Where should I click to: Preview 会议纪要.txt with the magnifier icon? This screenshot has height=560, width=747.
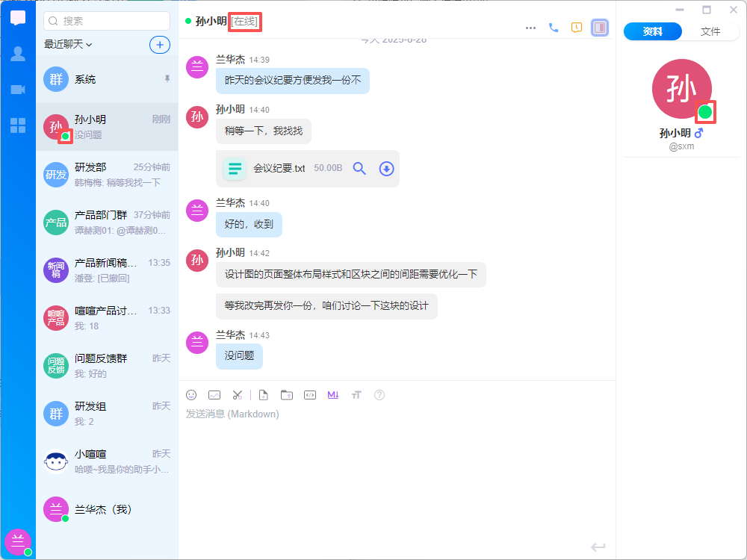click(359, 169)
